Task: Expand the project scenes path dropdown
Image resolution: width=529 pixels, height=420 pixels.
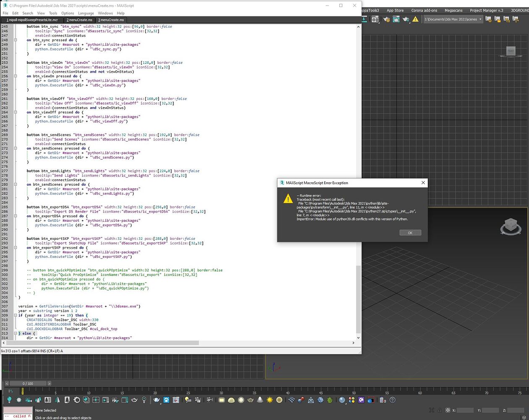Action: pos(480,19)
